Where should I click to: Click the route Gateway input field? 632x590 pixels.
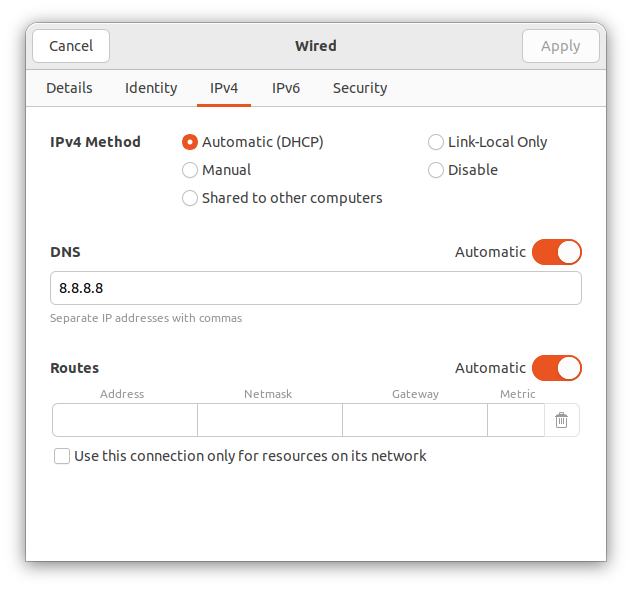(415, 420)
